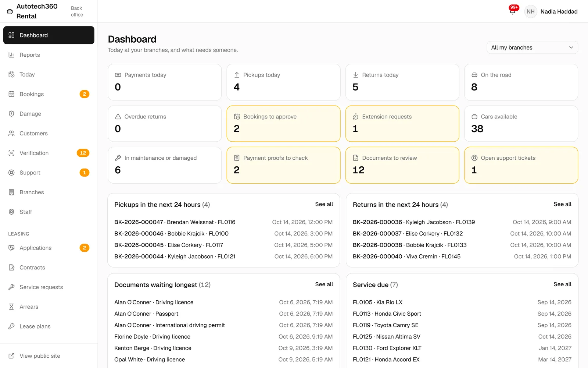Open the All my branches dropdown
588x368 pixels.
click(x=532, y=47)
